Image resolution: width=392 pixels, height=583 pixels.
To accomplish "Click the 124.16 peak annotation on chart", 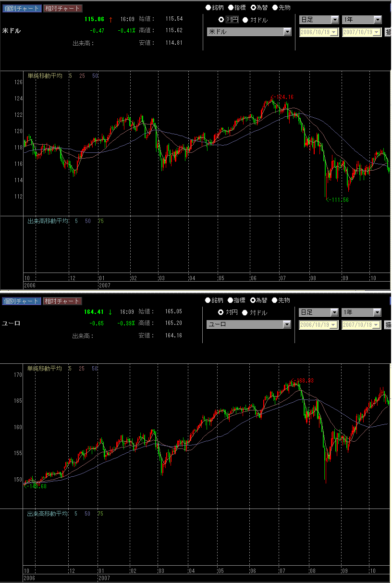I will pos(283,97).
